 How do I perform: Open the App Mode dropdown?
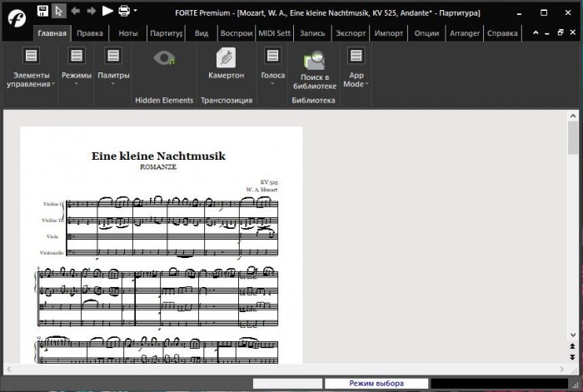[356, 67]
